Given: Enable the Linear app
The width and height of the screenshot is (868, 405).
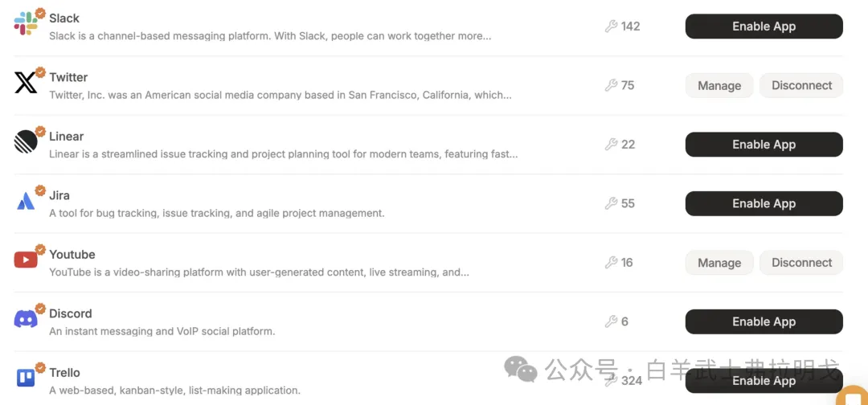Looking at the screenshot, I should click(764, 145).
